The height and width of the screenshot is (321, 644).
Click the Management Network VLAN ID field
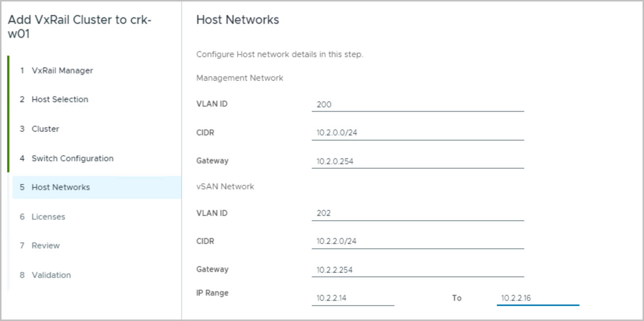(417, 104)
